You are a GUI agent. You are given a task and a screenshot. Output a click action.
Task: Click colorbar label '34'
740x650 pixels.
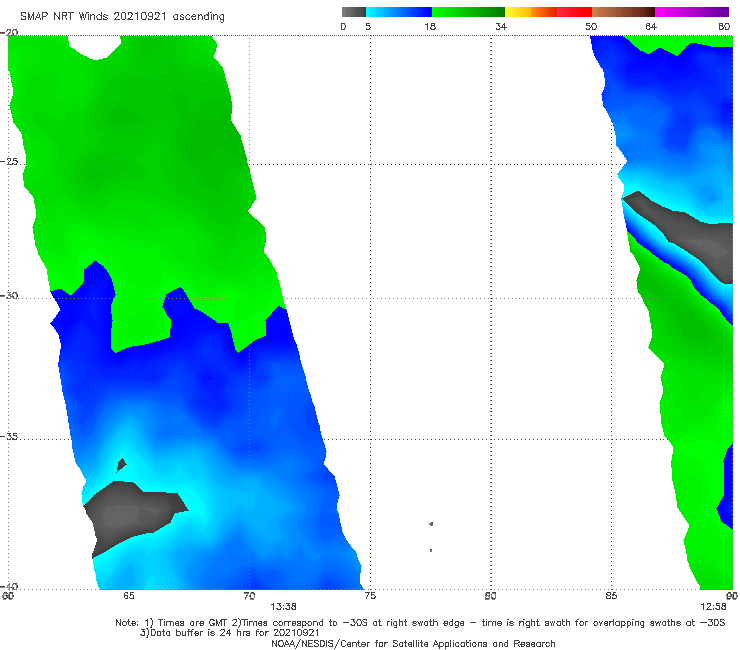click(x=501, y=27)
